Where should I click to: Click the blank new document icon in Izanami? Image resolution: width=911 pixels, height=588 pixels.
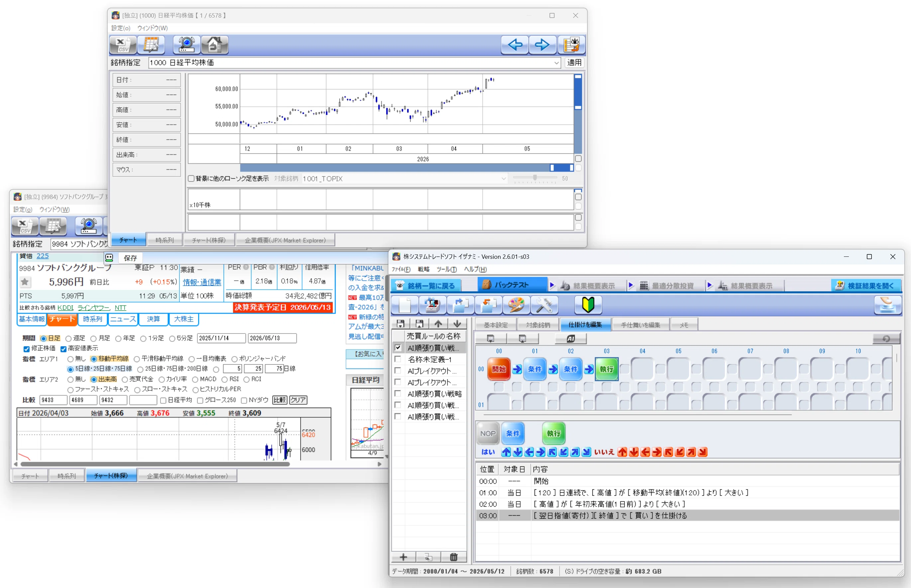(405, 305)
